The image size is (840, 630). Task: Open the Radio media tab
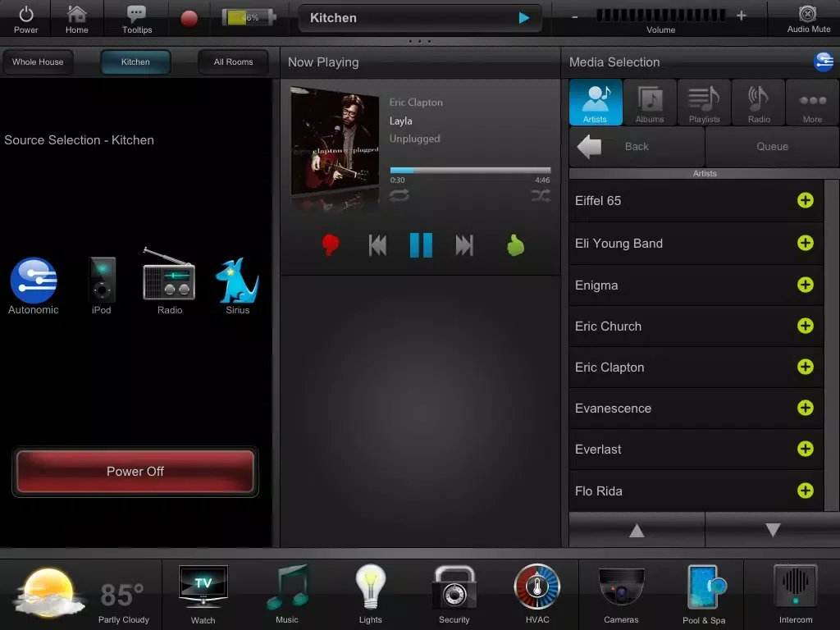759,103
